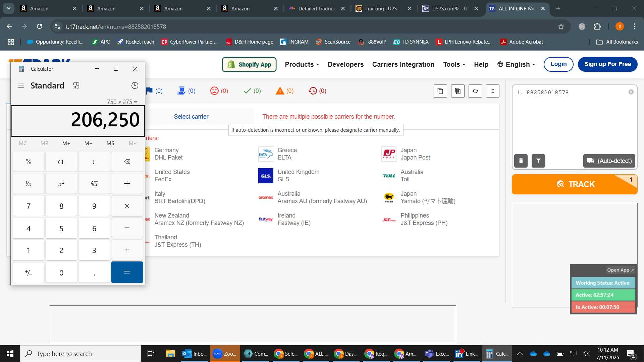This screenshot has height=362, width=644.
Task: Switch to Detailed Tracking tab
Action: pyautogui.click(x=317, y=8)
